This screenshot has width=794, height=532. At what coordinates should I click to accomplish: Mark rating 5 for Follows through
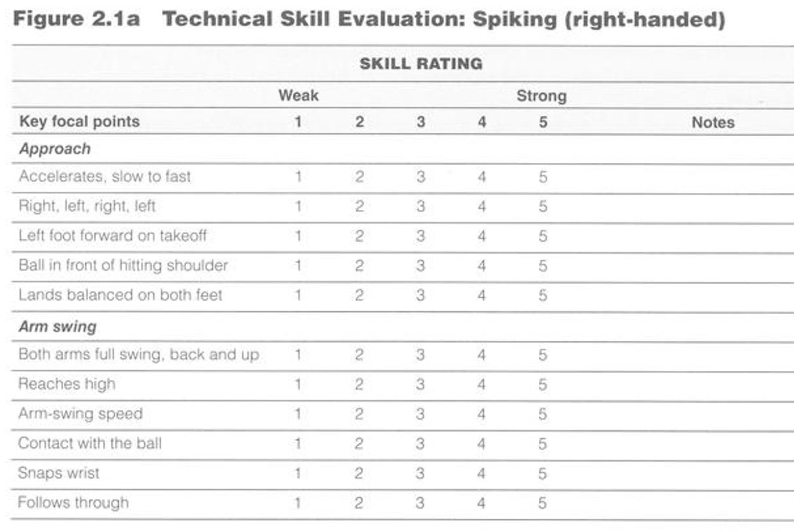click(x=542, y=502)
